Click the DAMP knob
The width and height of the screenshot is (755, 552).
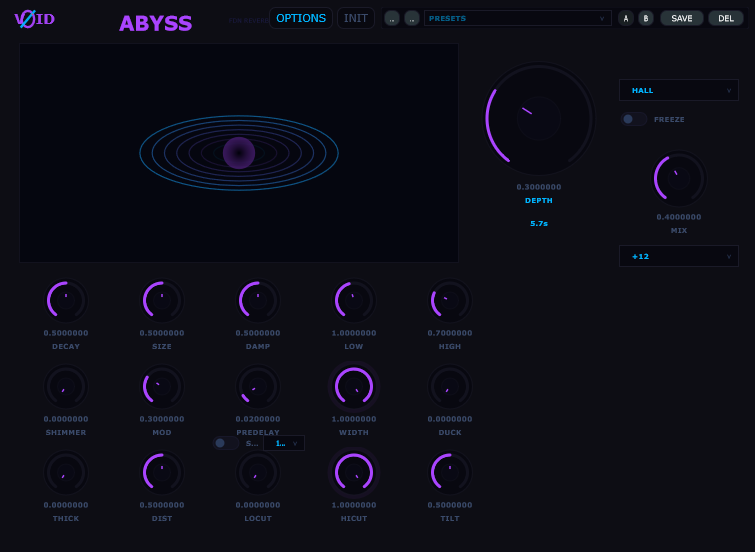tap(258, 301)
